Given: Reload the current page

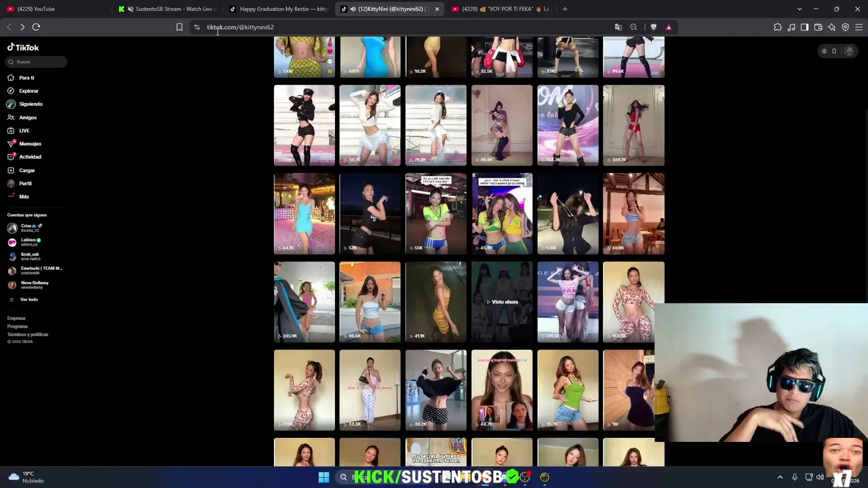Looking at the screenshot, I should (x=36, y=27).
